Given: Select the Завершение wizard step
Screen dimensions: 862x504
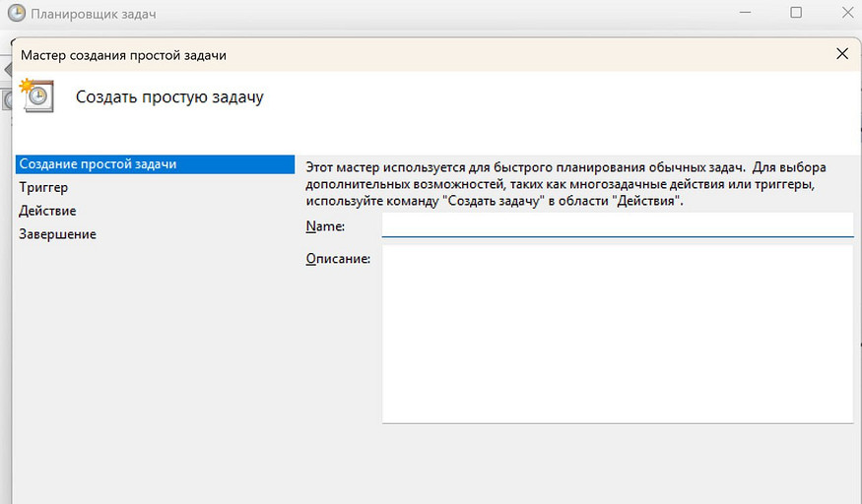Looking at the screenshot, I should coord(57,234).
